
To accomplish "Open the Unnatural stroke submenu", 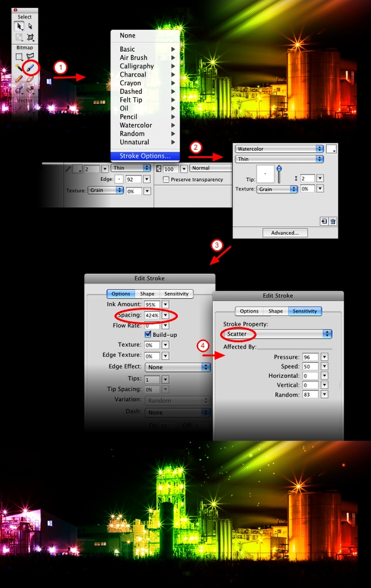I will pyautogui.click(x=145, y=142).
